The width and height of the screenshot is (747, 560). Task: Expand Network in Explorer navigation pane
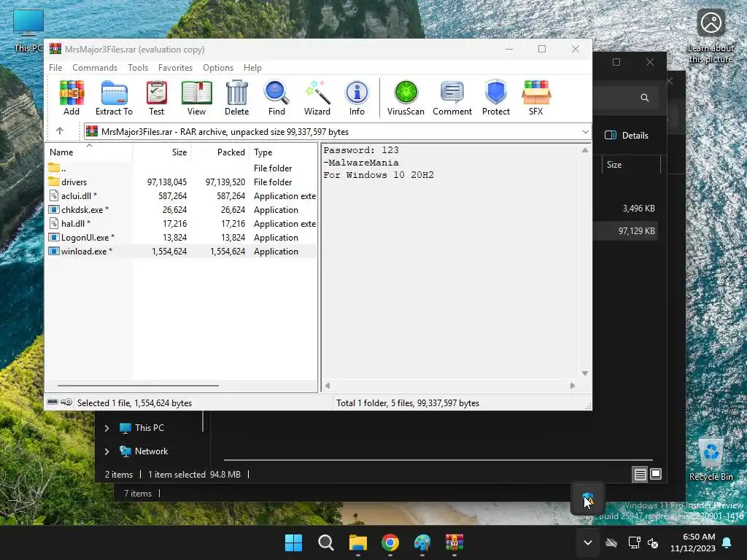coord(107,451)
